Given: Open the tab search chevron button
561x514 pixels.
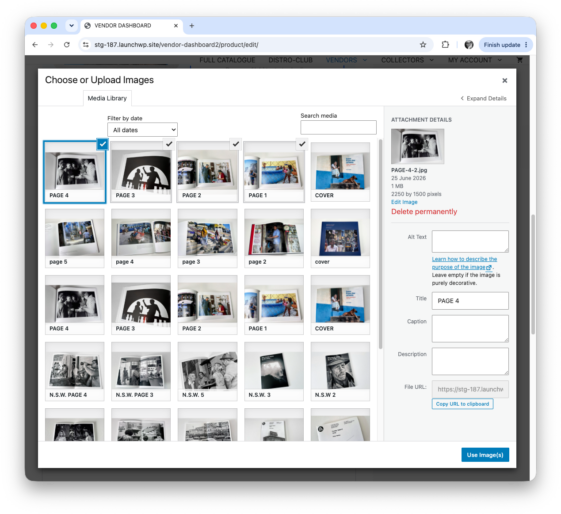Looking at the screenshot, I should point(72,26).
